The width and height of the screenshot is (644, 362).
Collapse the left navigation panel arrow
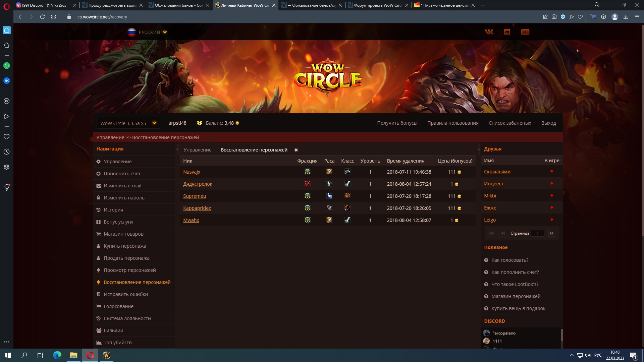point(177,149)
